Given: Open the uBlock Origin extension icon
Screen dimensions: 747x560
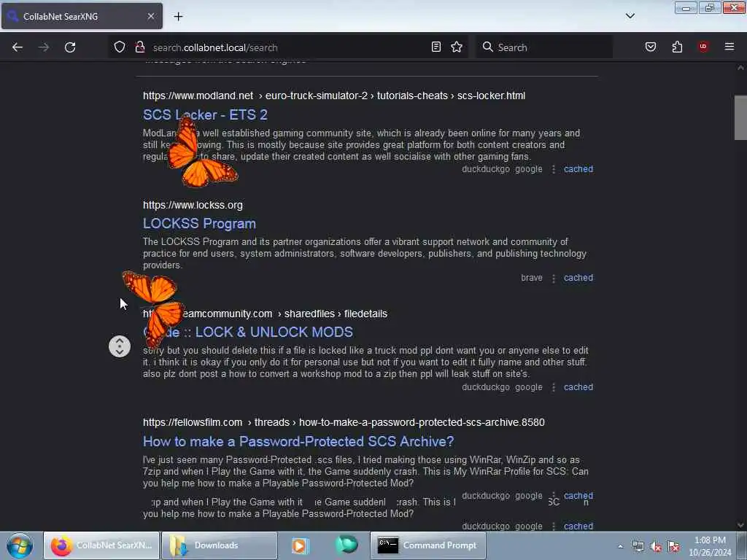Looking at the screenshot, I should point(703,47).
